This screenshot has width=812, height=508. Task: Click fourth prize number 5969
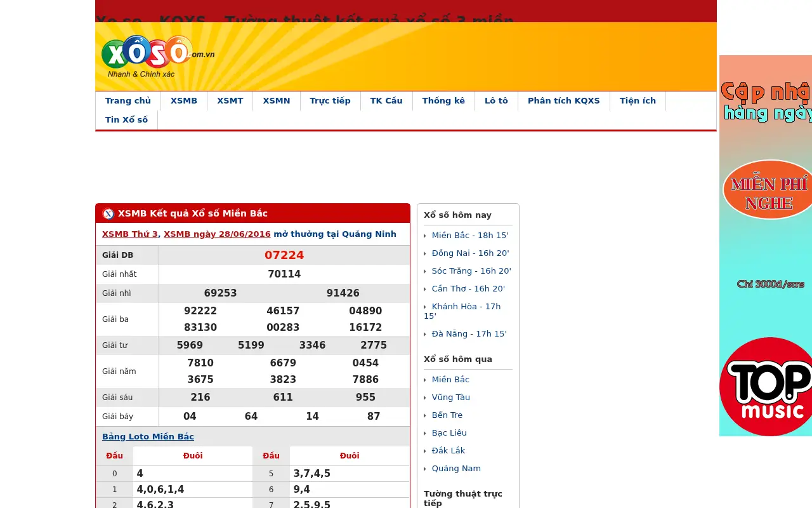(x=190, y=345)
